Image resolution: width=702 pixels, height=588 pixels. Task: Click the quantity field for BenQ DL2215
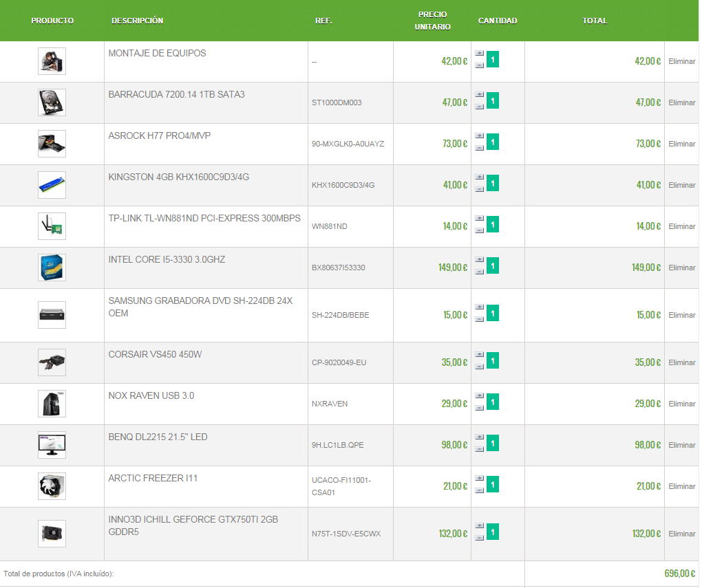tap(493, 443)
